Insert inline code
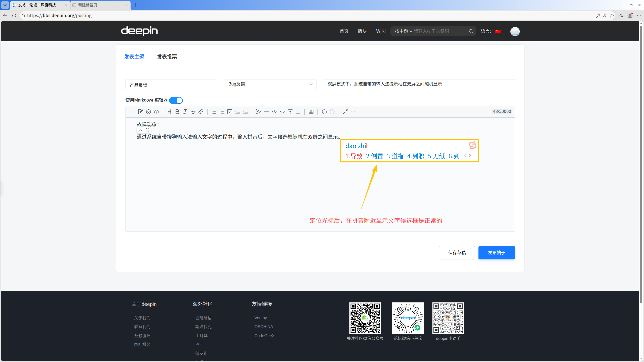644x362 pixels. [282, 112]
